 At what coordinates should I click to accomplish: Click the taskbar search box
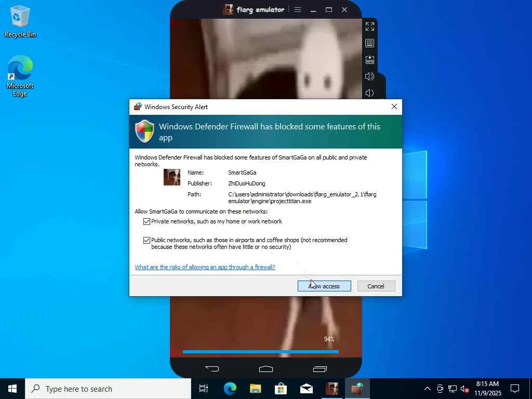pos(108,389)
